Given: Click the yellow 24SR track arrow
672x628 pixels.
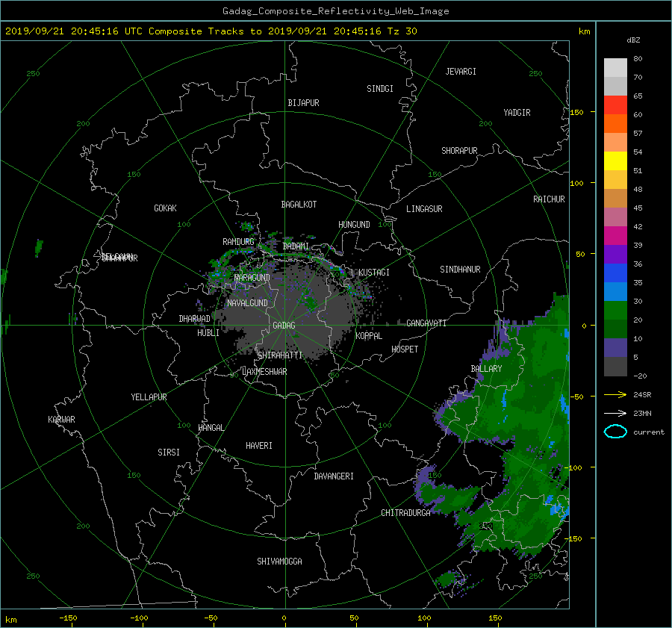Looking at the screenshot, I should point(615,394).
